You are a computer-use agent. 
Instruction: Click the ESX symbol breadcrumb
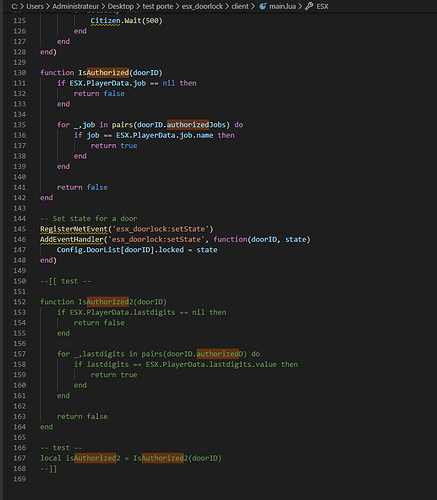[322, 6]
